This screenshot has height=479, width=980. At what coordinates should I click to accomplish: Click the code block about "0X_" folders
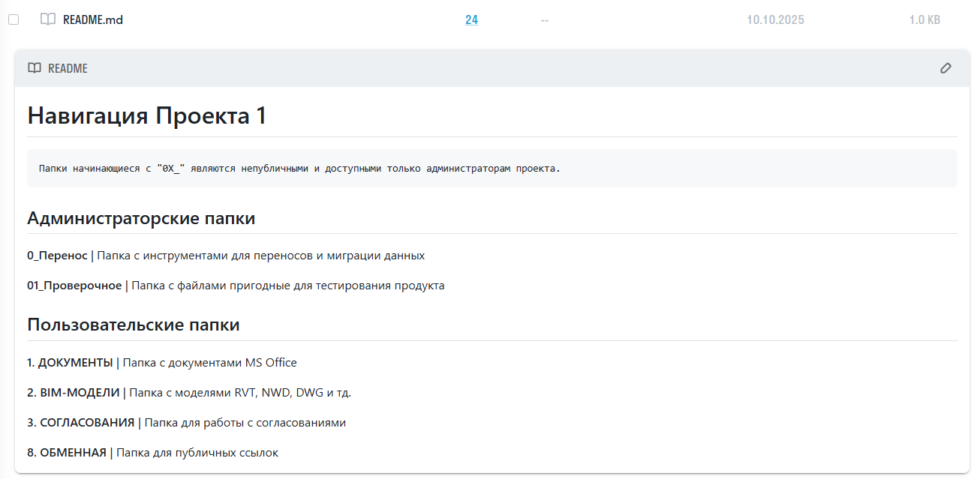[492, 168]
